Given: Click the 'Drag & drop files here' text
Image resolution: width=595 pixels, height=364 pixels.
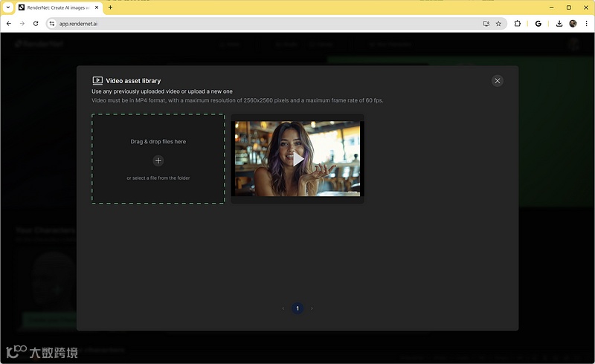Looking at the screenshot, I should tap(158, 141).
